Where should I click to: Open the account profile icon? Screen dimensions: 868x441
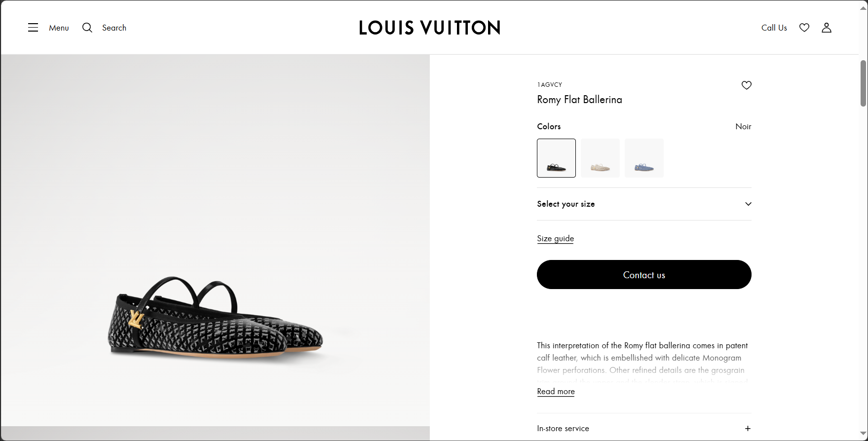827,28
